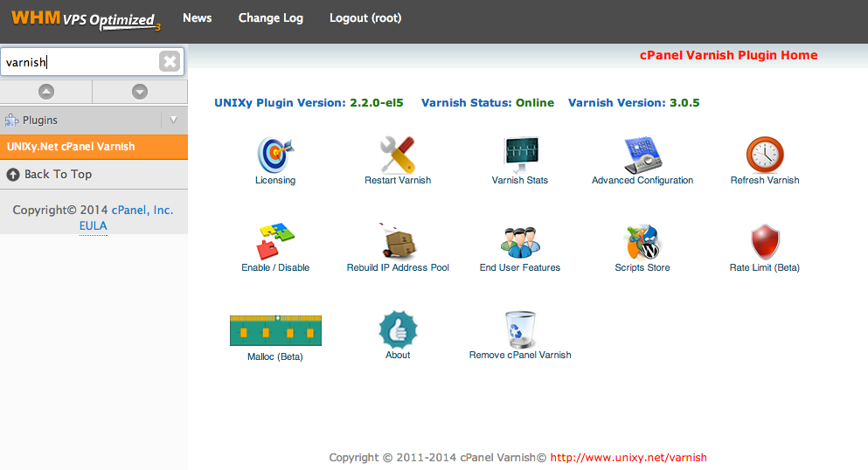Follow the unixy.net/varnish footer link

point(628,457)
